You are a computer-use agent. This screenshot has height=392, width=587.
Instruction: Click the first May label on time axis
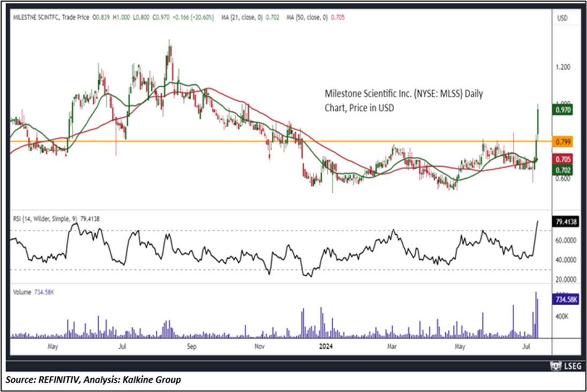[53, 346]
